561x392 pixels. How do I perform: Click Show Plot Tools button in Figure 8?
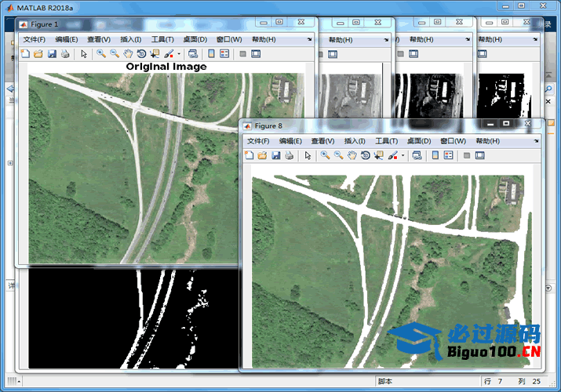point(479,155)
